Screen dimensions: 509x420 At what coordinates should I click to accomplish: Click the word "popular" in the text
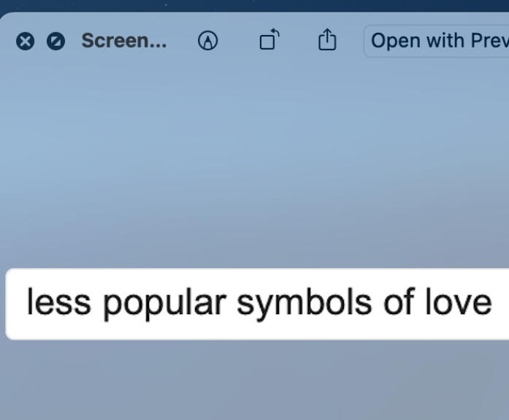(x=164, y=304)
